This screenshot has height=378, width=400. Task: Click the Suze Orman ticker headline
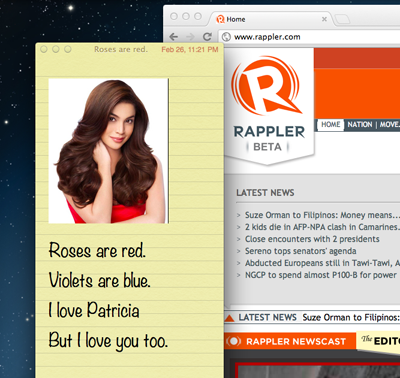pyautogui.click(x=351, y=317)
